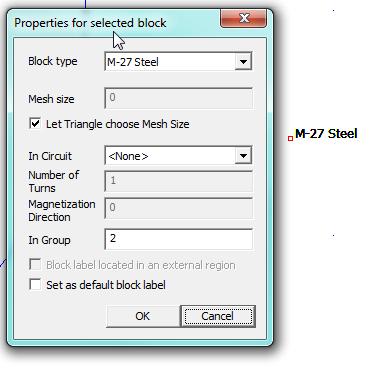The image size is (377, 369).
Task: Close the Properties for selected block dialog
Action: click(x=243, y=18)
